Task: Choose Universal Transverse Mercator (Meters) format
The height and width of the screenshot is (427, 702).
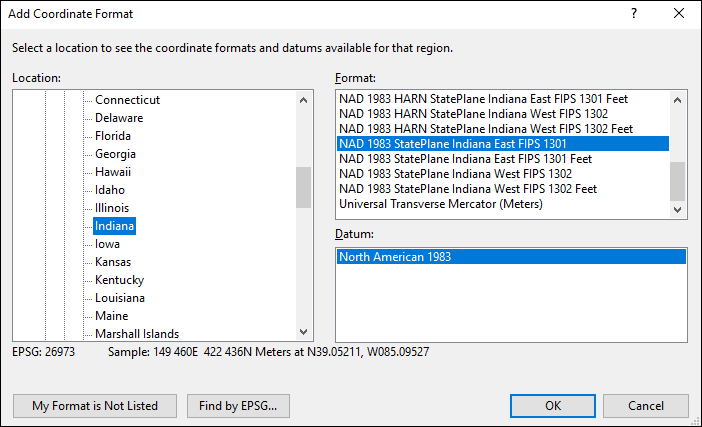Action: coord(502,204)
